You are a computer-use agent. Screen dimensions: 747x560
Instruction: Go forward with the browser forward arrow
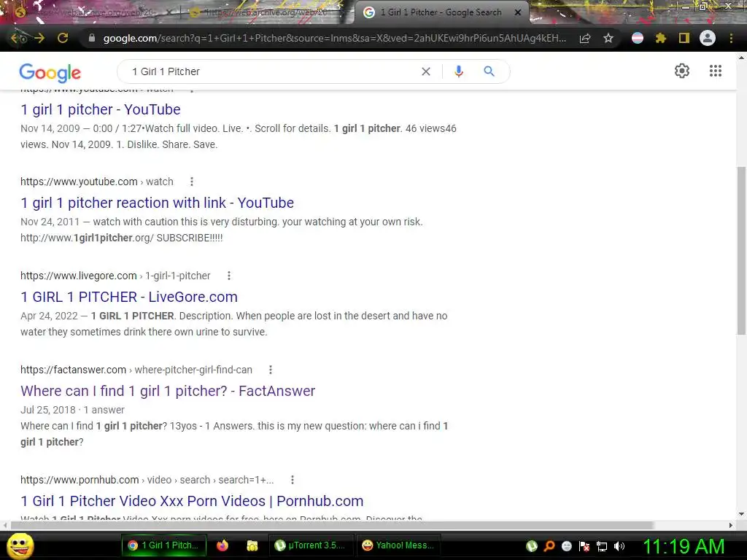39,38
